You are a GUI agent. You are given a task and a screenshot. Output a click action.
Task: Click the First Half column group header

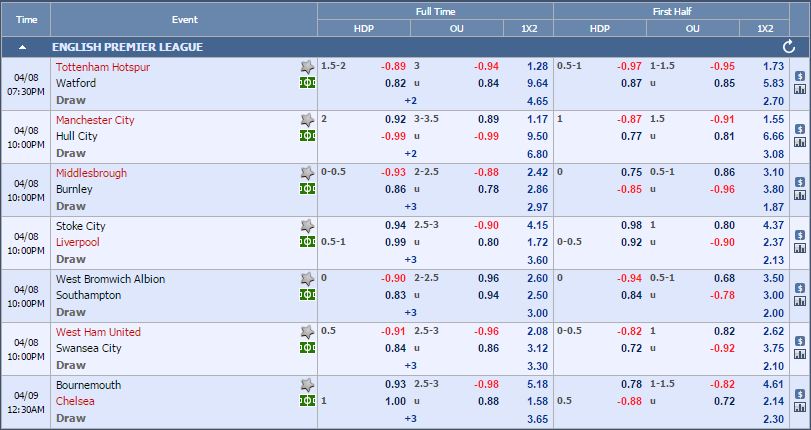coord(671,11)
